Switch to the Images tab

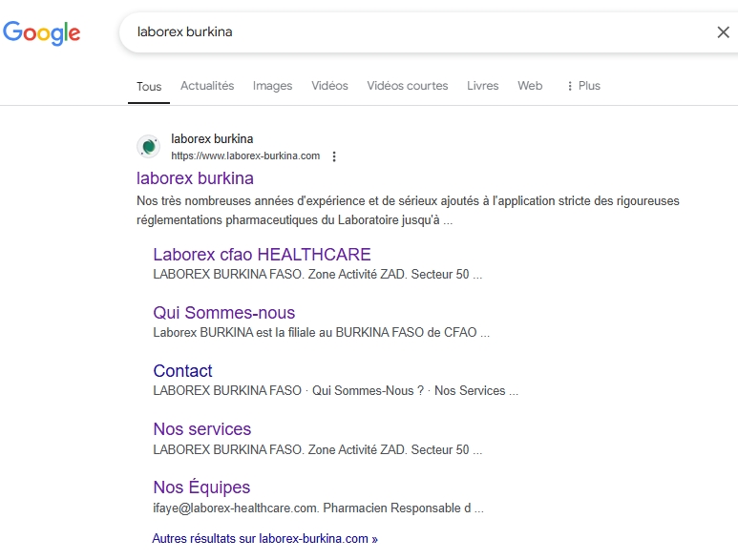tap(272, 86)
